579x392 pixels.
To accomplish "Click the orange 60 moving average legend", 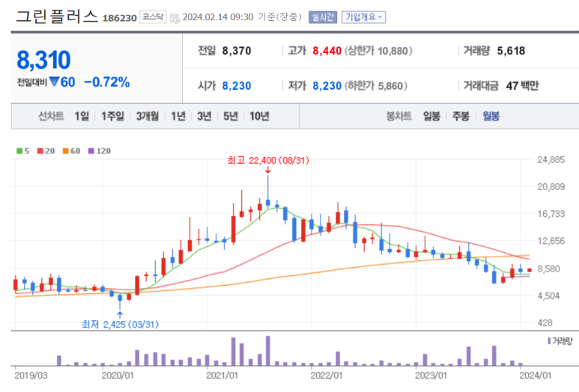I will coord(72,151).
